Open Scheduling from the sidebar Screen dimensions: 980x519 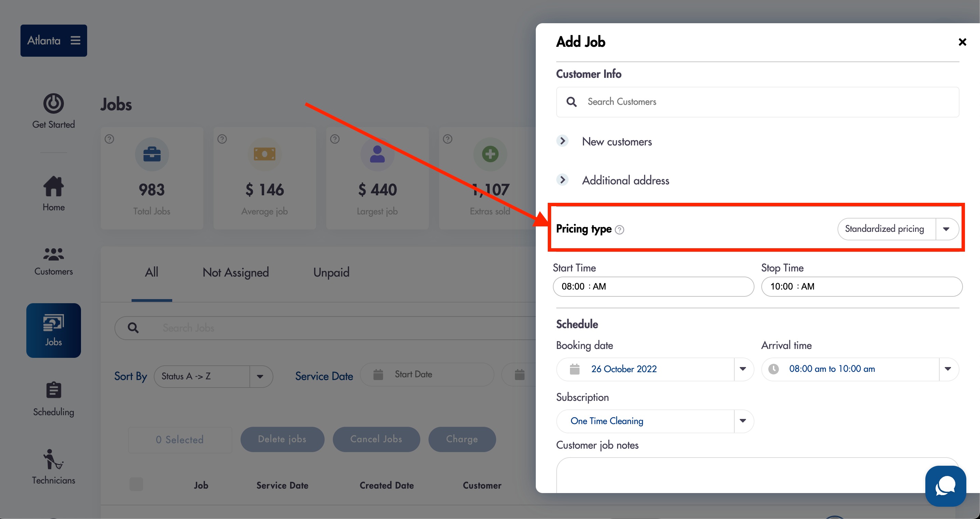point(53,399)
